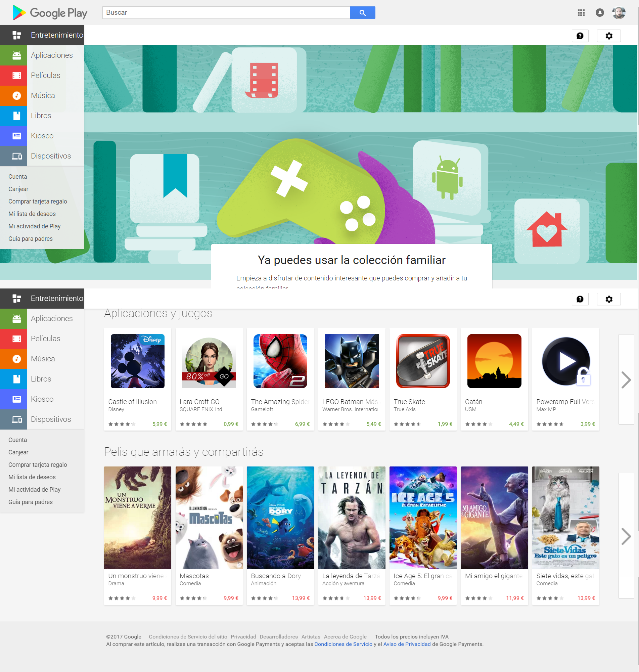
Task: Open La leyenda de Tarzán poster
Action: click(x=352, y=518)
